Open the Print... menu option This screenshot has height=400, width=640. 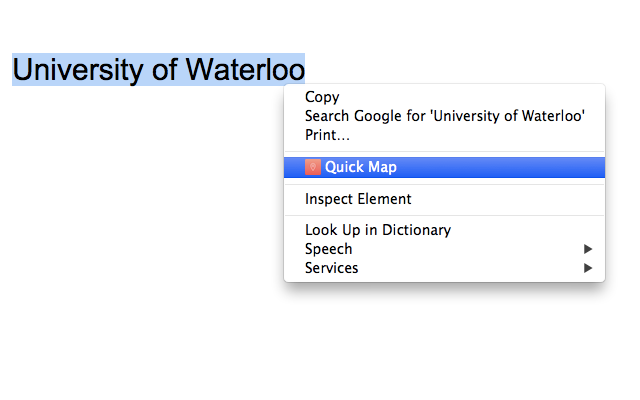tap(327, 134)
